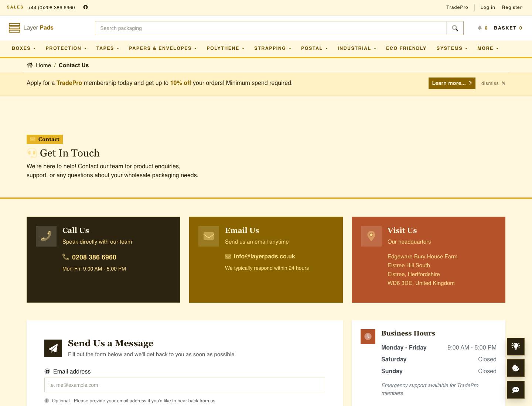
Task: Expand the Strapping menu
Action: [x=273, y=48]
